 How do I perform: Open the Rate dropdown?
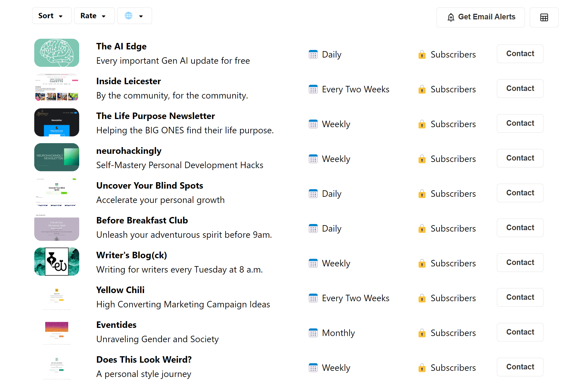pos(94,16)
